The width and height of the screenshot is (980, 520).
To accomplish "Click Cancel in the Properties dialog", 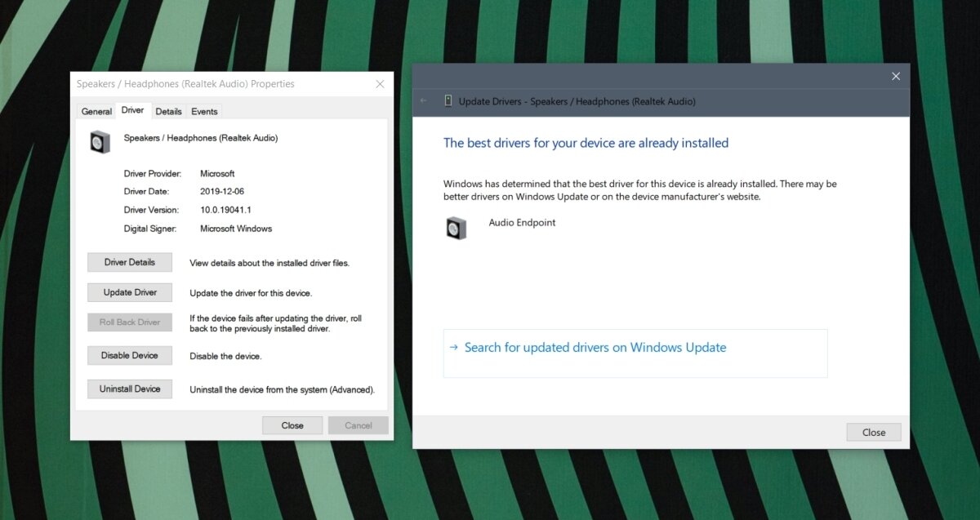I will click(358, 424).
